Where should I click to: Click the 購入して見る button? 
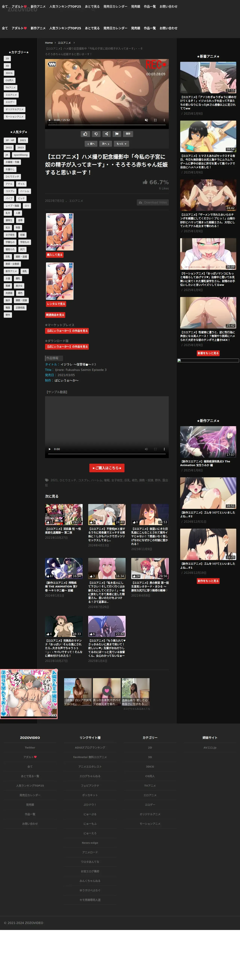pos(54,255)
